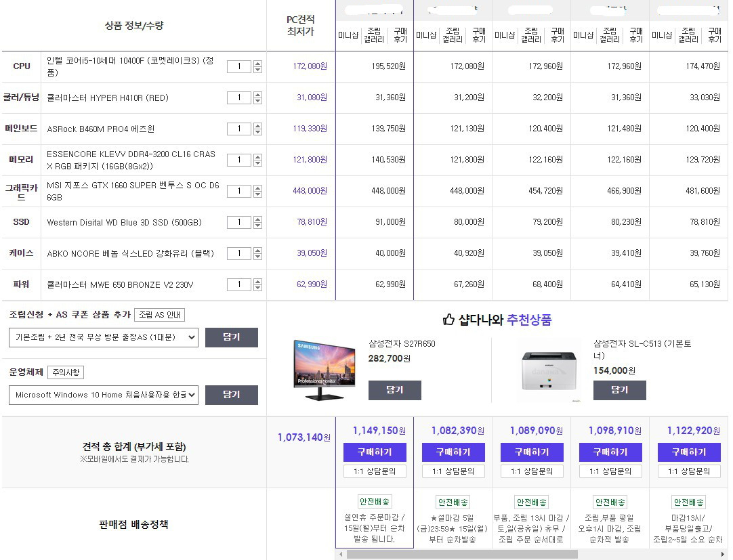This screenshot has height=560, width=733.
Task: Open the 삼성전자 S27R650 product name
Action: (402, 343)
